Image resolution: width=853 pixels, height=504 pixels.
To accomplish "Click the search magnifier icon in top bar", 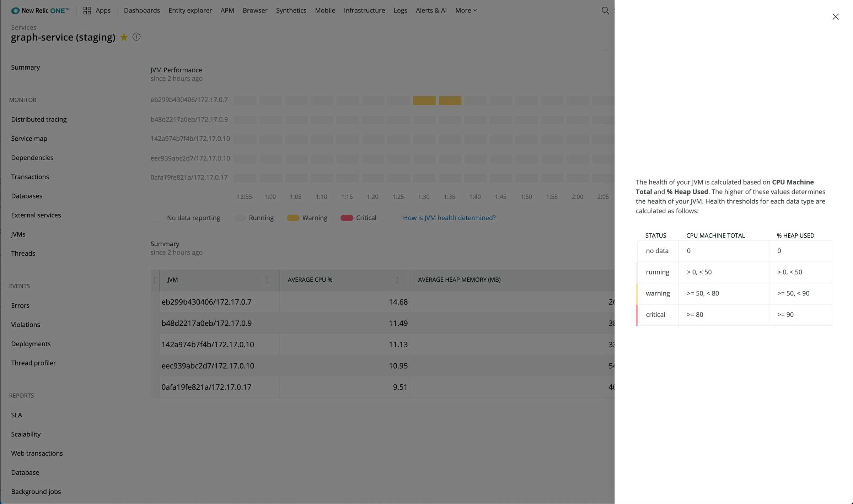I will [605, 10].
